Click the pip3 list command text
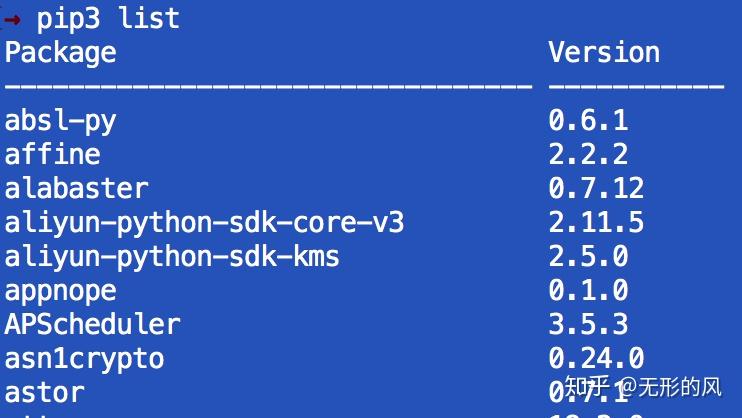The image size is (742, 418). (109, 19)
